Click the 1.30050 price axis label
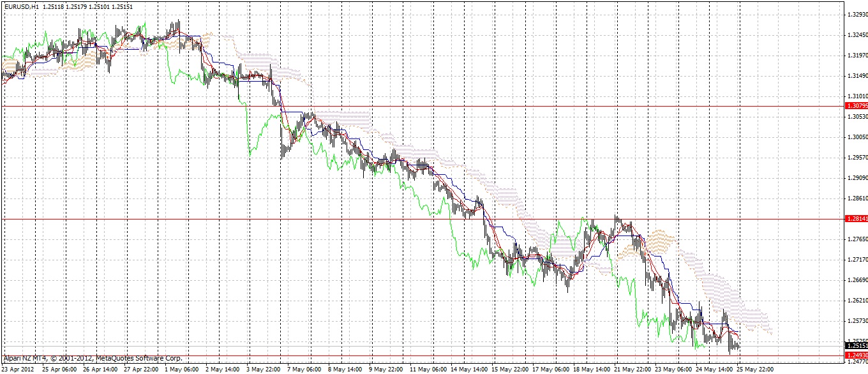 855,137
